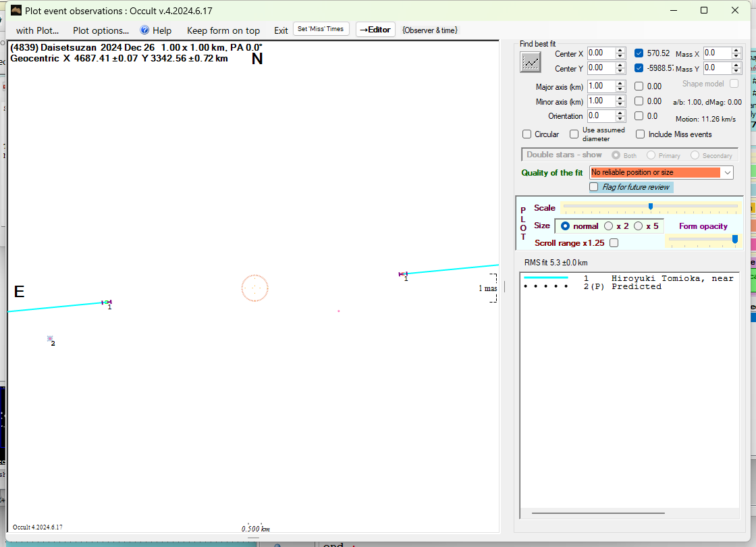Image resolution: width=756 pixels, height=547 pixels.
Task: Maximize the Plot event observations window
Action: click(704, 10)
